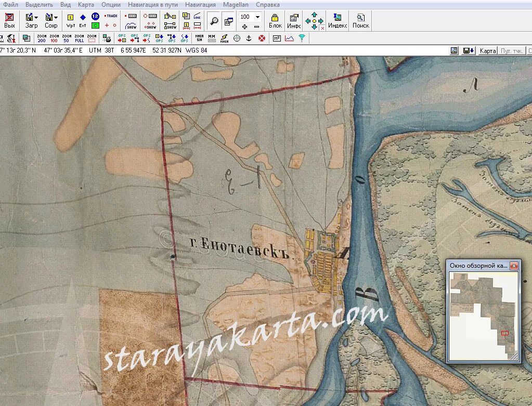The width and height of the screenshot is (532, 406).
Task: Click the Вых exit button
Action: 9,21
